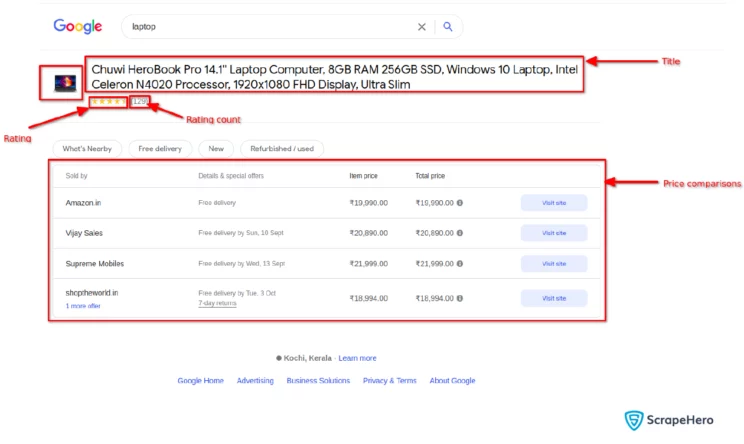Visit site for Amazon.in
The image size is (744, 444).
554,203
